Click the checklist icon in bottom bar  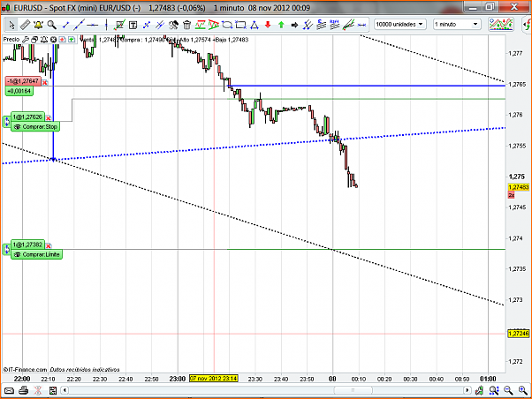tap(53, 390)
